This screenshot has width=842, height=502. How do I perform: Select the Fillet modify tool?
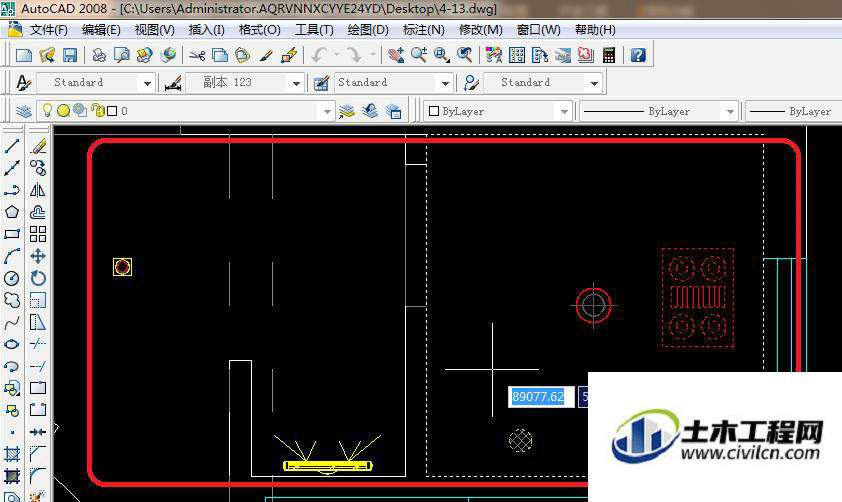(38, 476)
